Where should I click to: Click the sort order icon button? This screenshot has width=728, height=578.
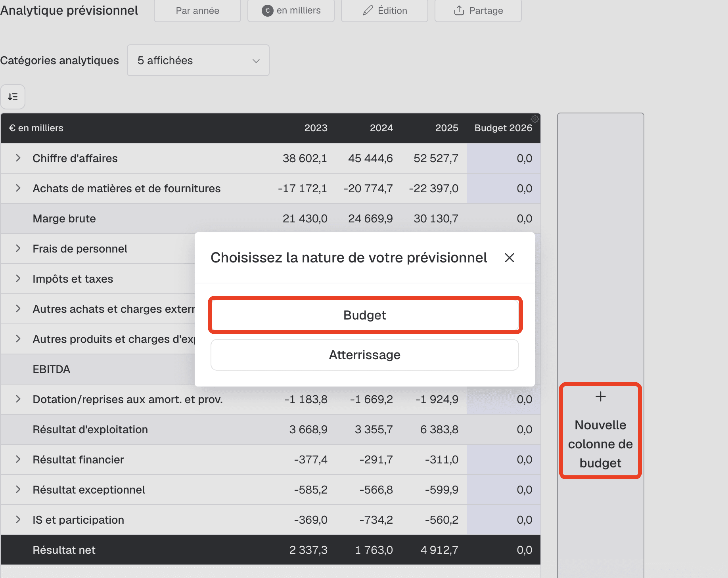click(13, 97)
